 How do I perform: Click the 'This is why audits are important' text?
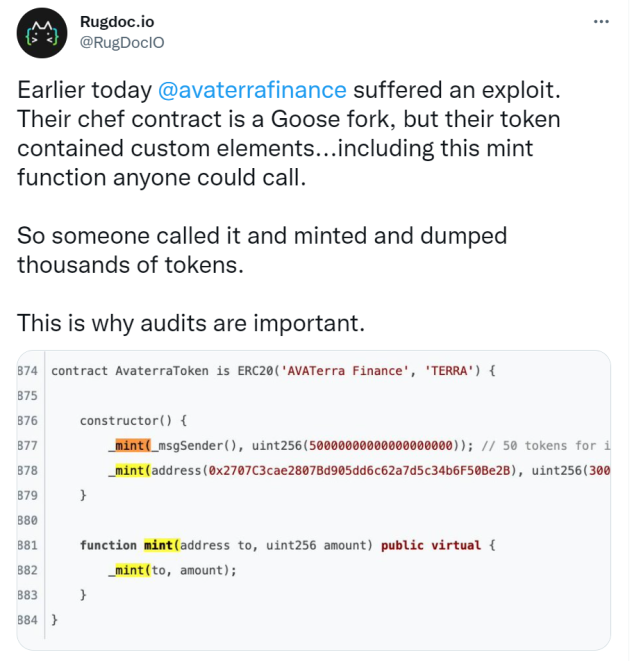pos(191,323)
